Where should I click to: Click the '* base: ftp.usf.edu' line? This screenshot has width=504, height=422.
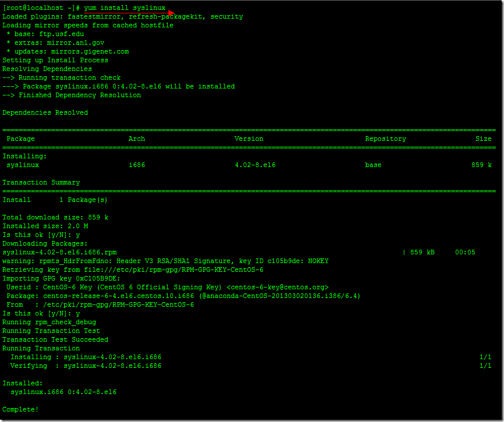pyautogui.click(x=45, y=34)
